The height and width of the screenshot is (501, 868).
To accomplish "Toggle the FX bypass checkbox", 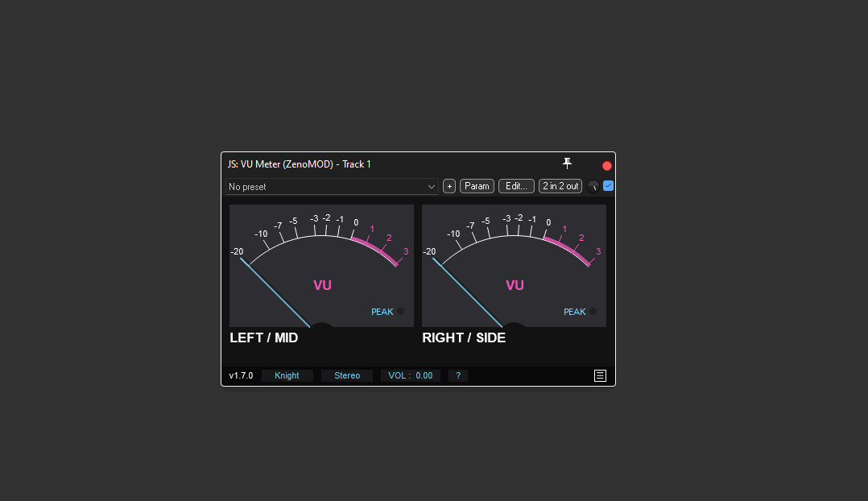I will (608, 186).
